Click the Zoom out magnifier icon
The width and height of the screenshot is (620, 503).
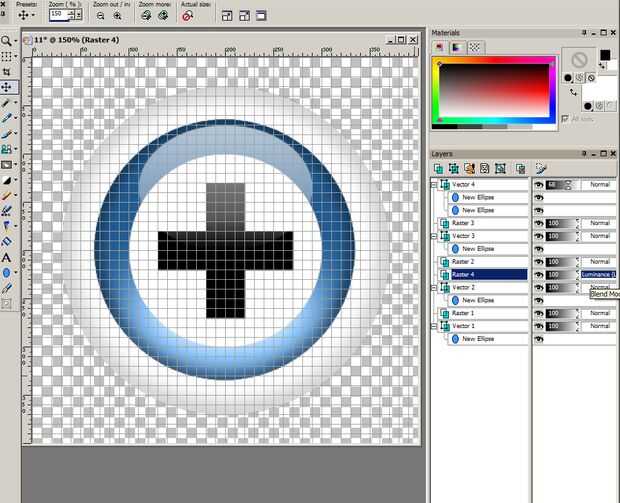(100, 16)
